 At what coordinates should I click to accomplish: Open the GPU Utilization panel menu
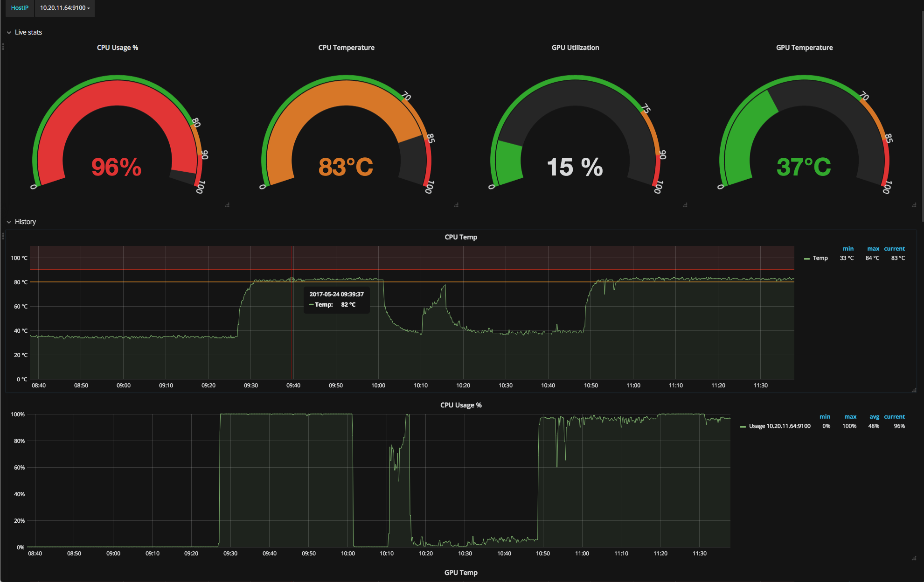pyautogui.click(x=575, y=47)
